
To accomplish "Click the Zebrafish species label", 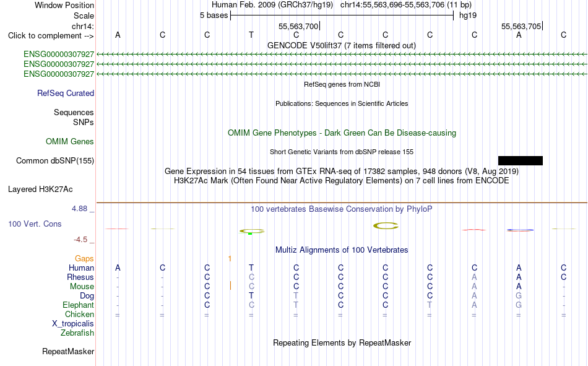I will (x=77, y=333).
